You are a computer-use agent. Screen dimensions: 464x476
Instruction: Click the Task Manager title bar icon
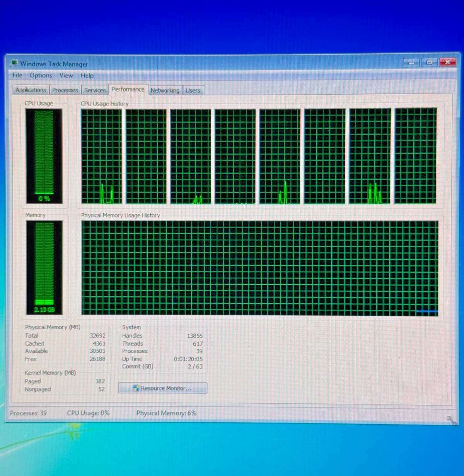coord(15,63)
